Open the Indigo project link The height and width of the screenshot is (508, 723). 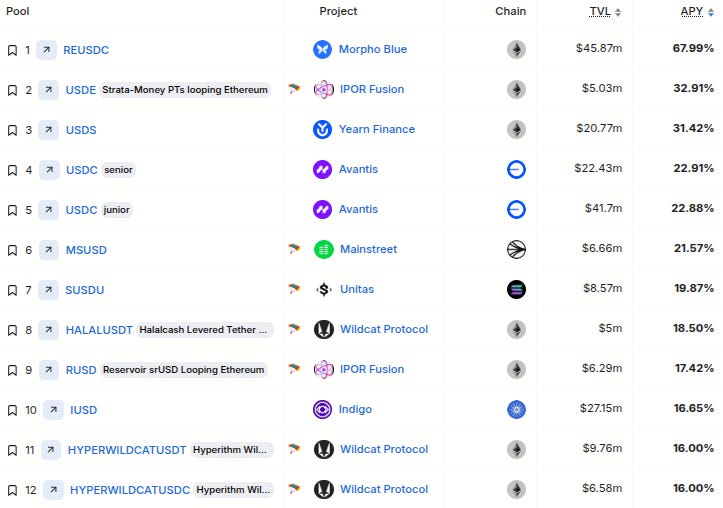(x=356, y=409)
